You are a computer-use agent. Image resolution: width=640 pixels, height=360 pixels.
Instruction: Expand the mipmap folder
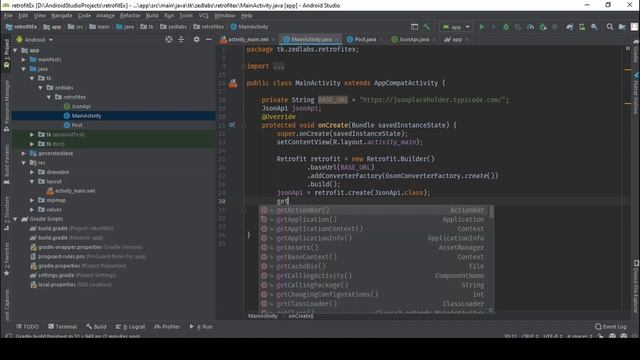pos(32,200)
